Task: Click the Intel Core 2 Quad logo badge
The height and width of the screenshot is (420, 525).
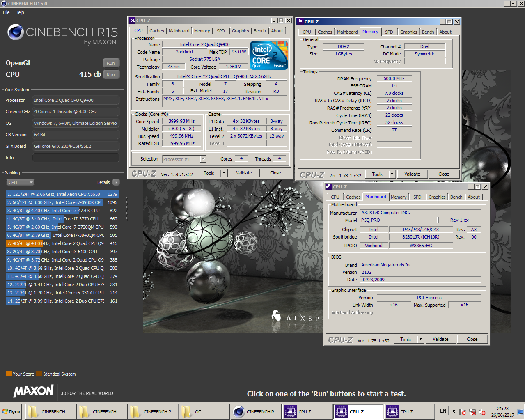Action: (x=269, y=55)
